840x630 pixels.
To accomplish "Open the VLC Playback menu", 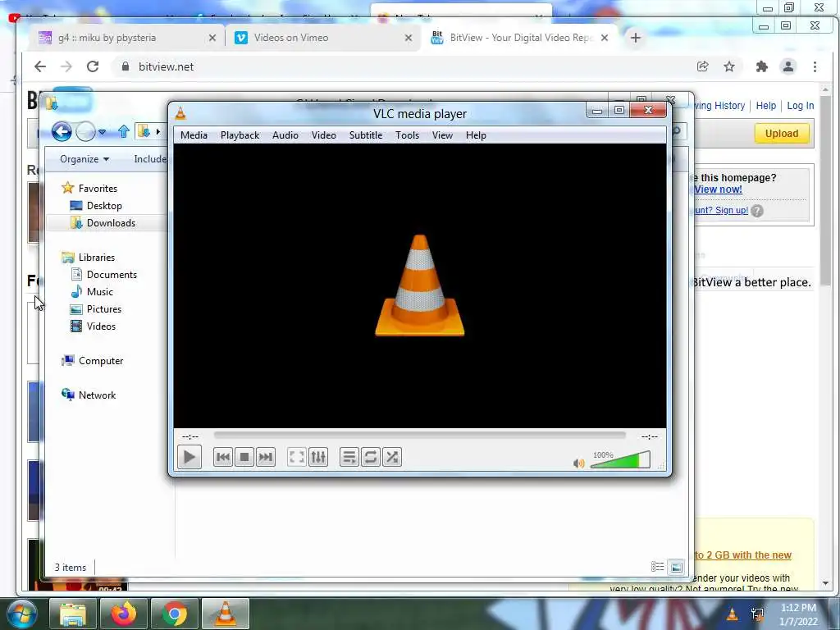I will pyautogui.click(x=240, y=135).
